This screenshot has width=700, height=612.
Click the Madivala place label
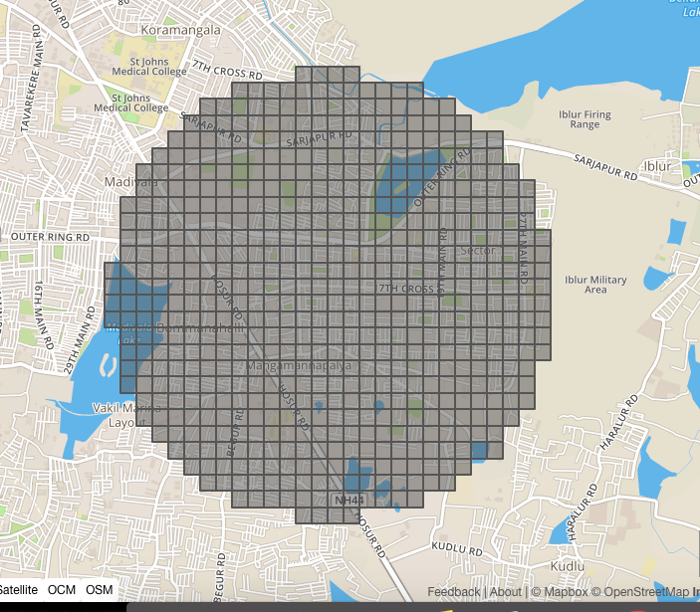[x=130, y=181]
